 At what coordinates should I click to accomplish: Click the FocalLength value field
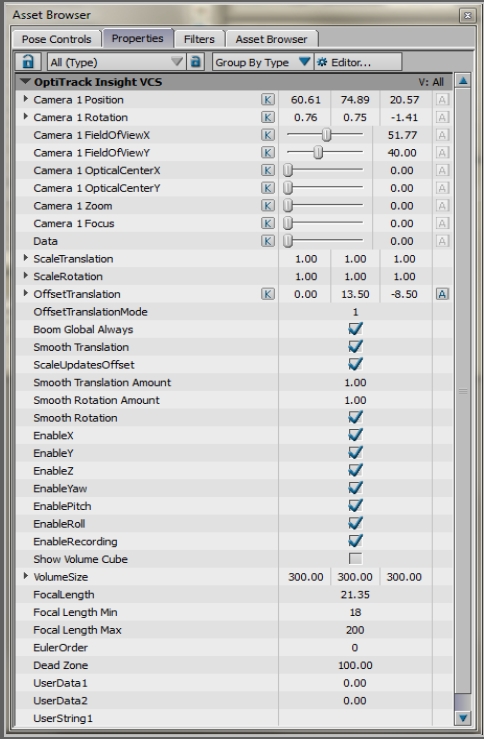coord(355,594)
